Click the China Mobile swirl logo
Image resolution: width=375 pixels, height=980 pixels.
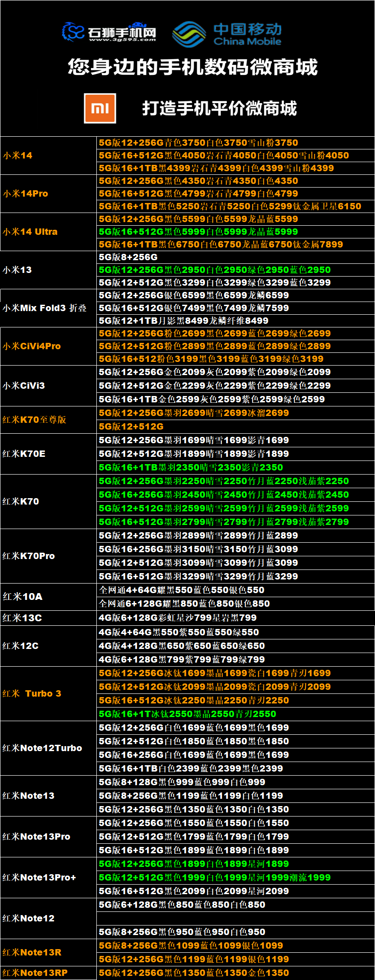[189, 34]
